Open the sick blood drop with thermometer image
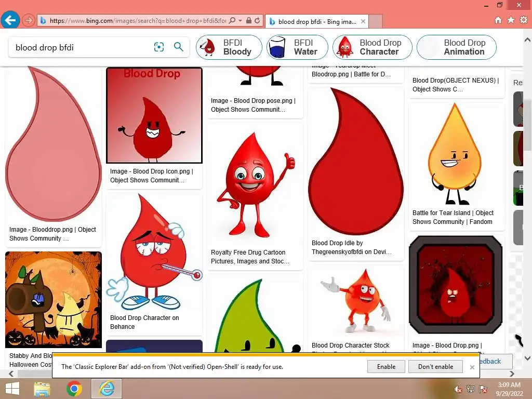Viewport: 532px width, 399px height. tap(154, 252)
